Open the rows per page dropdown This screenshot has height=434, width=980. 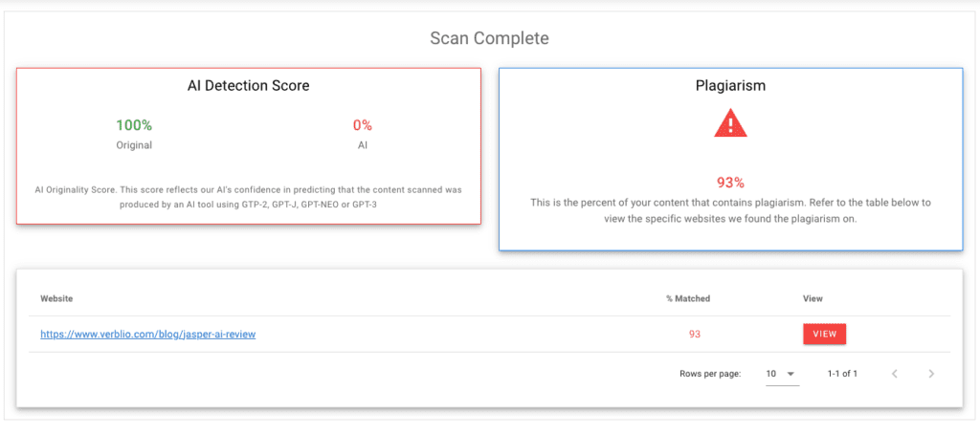tap(781, 374)
